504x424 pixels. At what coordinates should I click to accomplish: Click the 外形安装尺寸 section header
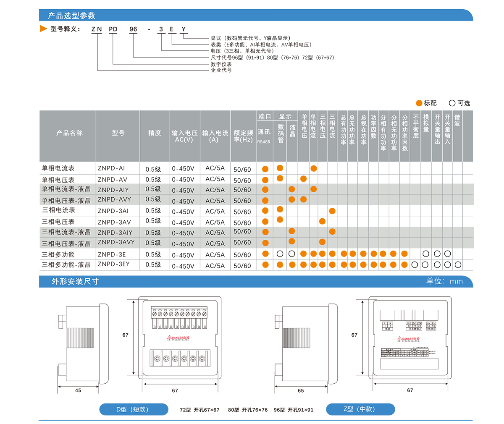[x=75, y=281]
